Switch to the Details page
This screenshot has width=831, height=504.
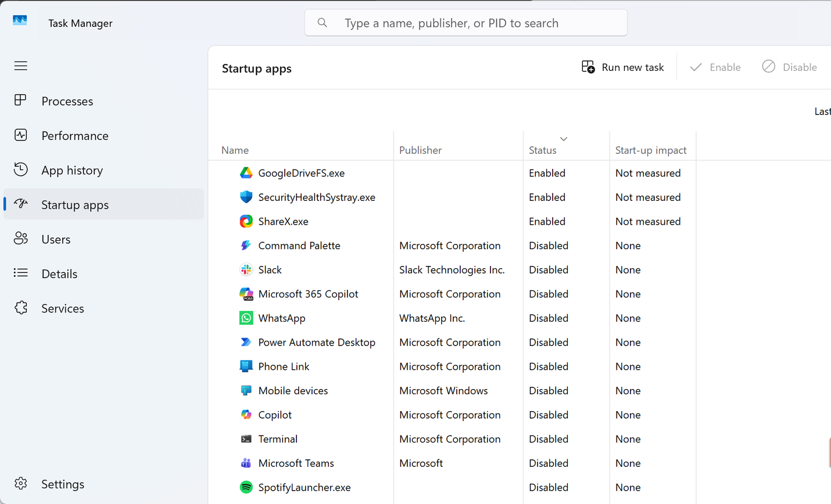pos(103,273)
